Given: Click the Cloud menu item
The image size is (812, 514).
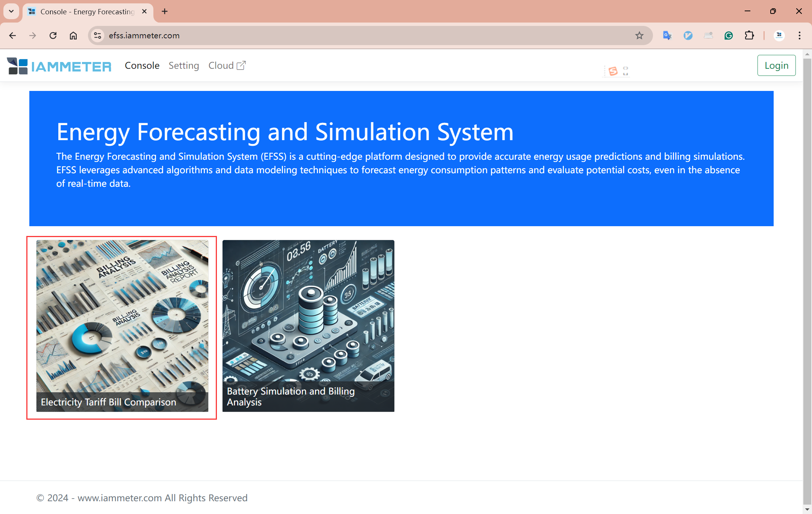Looking at the screenshot, I should [227, 66].
